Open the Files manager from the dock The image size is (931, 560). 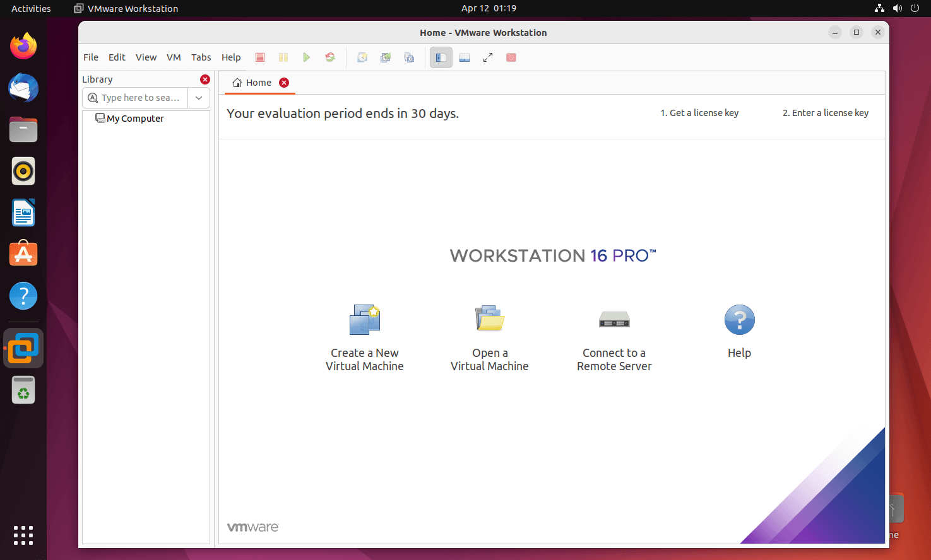(23, 129)
